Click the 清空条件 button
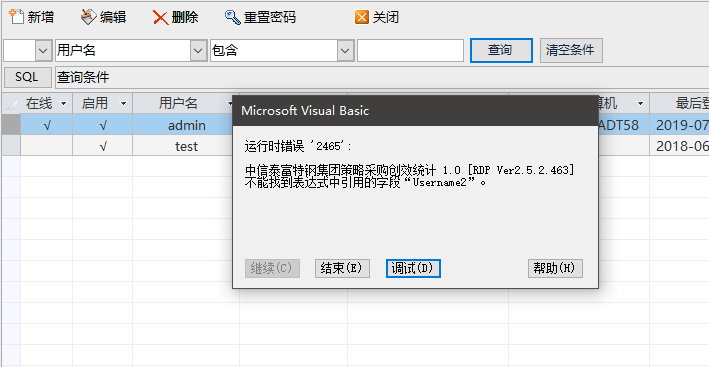This screenshot has width=709, height=367. click(x=571, y=50)
